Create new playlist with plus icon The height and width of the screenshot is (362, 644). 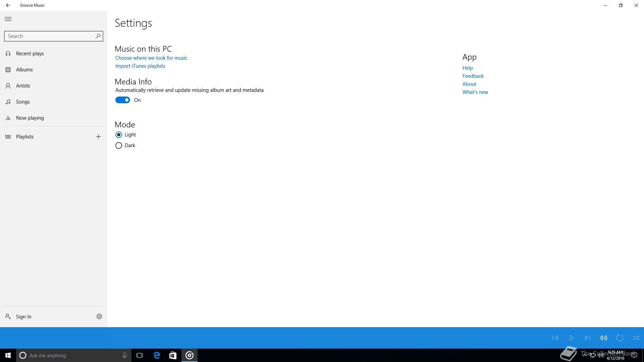coord(98,137)
